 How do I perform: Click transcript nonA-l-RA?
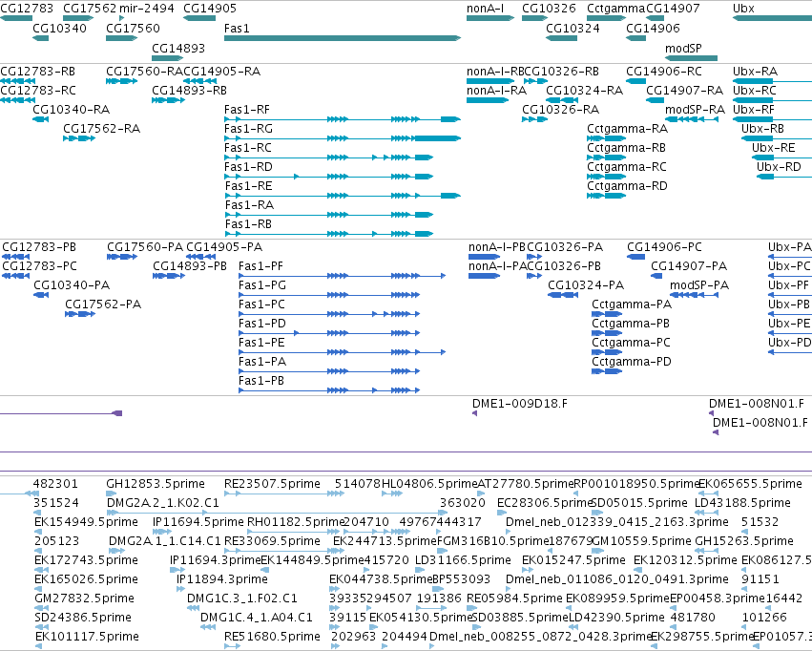[496, 90]
